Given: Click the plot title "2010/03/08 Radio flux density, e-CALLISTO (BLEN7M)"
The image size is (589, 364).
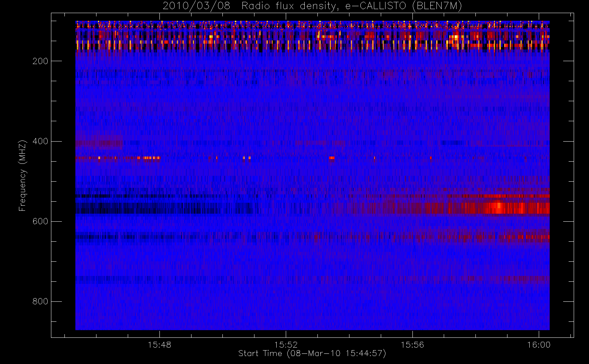Looking at the screenshot, I should 312,6.
